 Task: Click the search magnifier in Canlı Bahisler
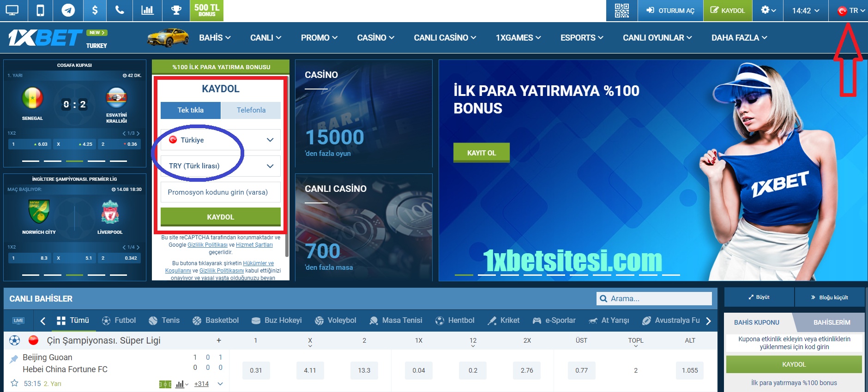(x=603, y=299)
